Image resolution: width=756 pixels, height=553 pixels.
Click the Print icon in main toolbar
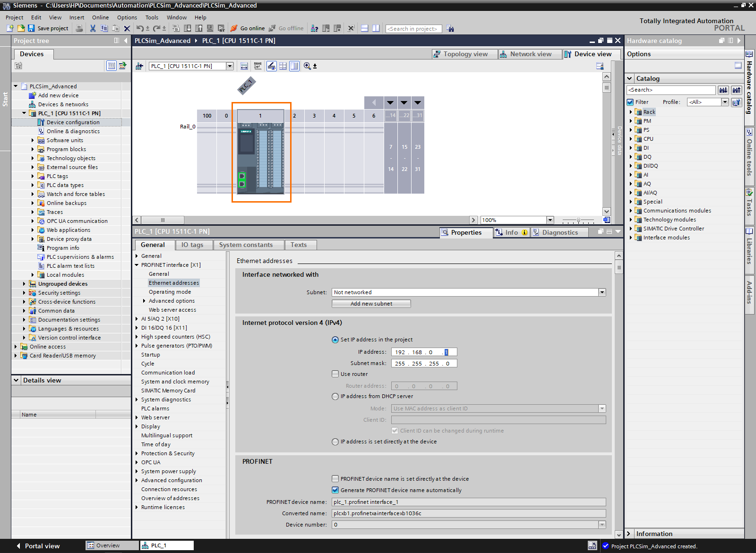coord(79,28)
